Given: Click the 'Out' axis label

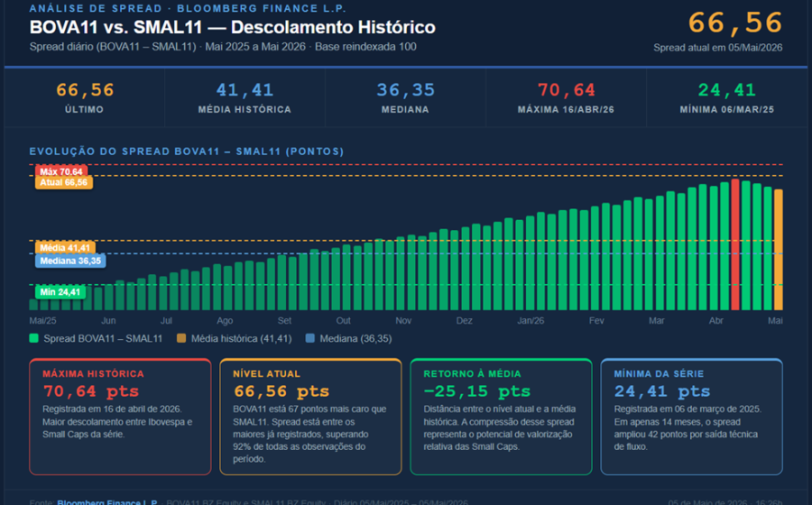Looking at the screenshot, I should click(344, 321).
